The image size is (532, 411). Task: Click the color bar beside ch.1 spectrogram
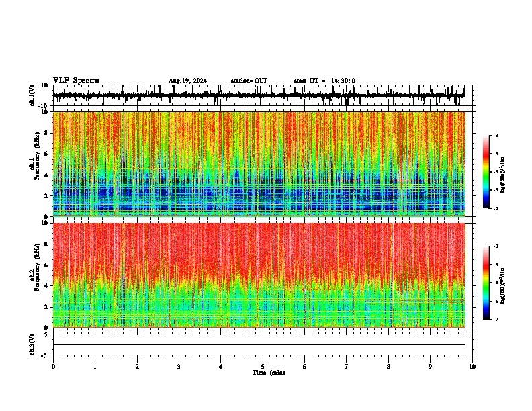pos(486,172)
